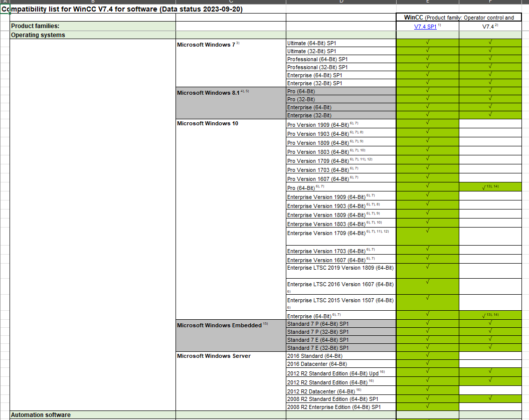Select the 'Product families:' cell
Image resolution: width=529 pixels, height=420 pixels.
(93, 26)
